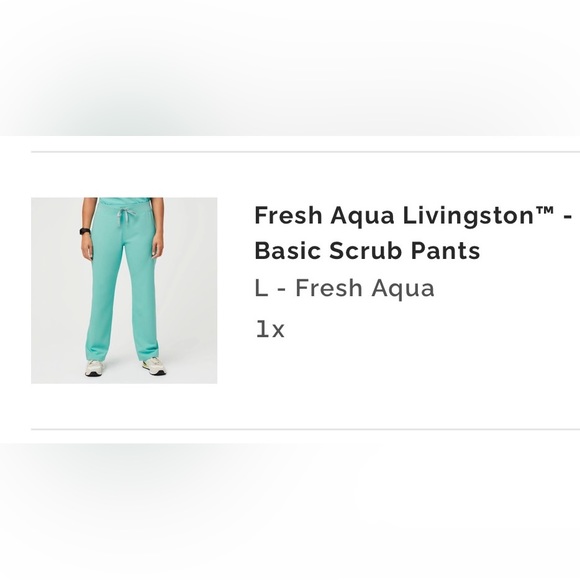Open the Fresh Aqua scrub pants thumbnail

point(124,290)
